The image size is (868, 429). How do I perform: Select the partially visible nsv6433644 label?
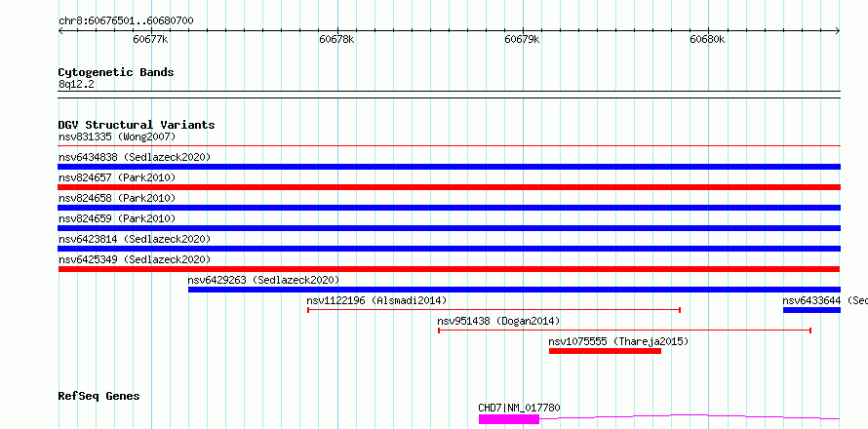(x=825, y=300)
